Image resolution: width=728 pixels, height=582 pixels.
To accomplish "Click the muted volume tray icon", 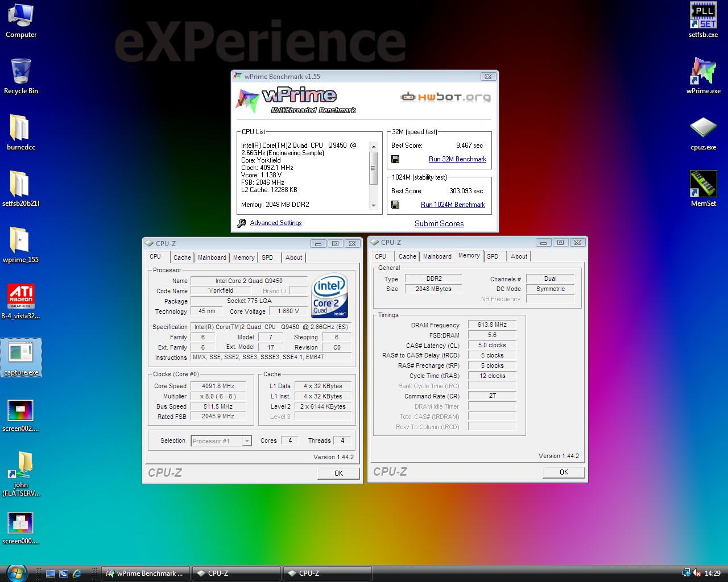I will point(697,573).
